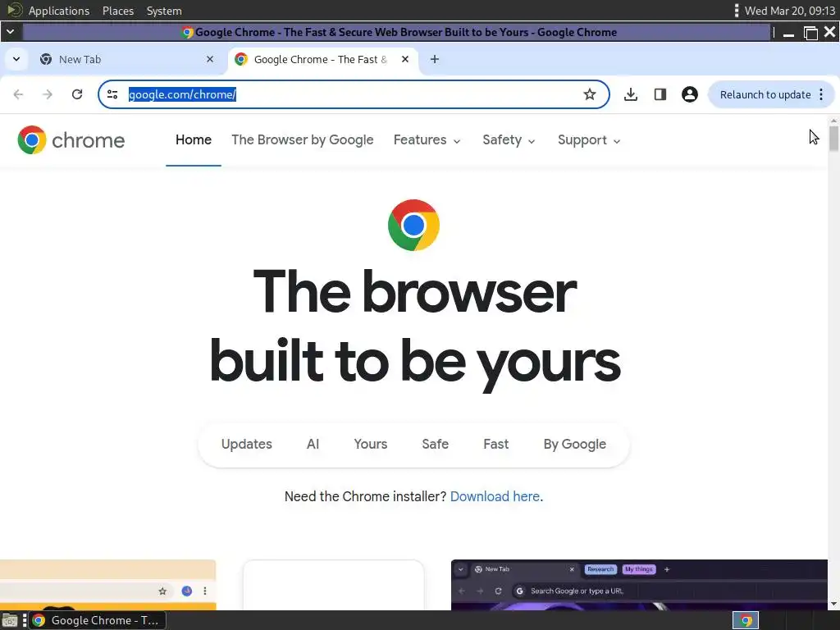The height and width of the screenshot is (630, 840).
Task: Reload the current page
Action: tap(77, 94)
